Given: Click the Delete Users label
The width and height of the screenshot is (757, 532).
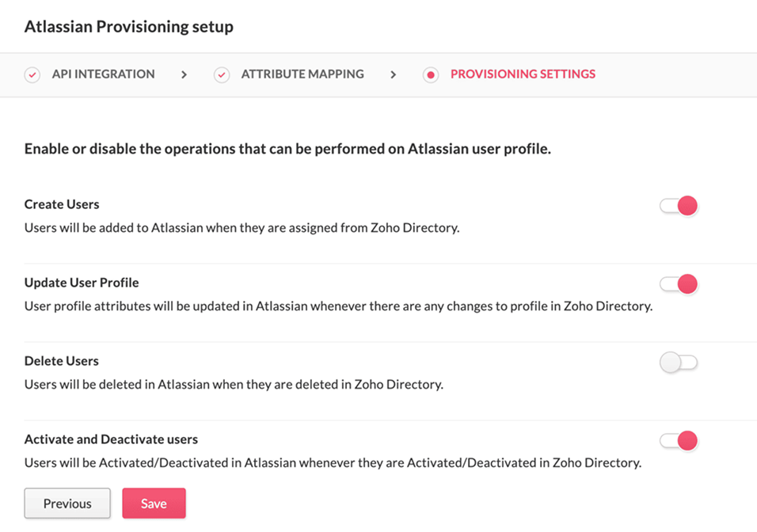Looking at the screenshot, I should coord(61,361).
